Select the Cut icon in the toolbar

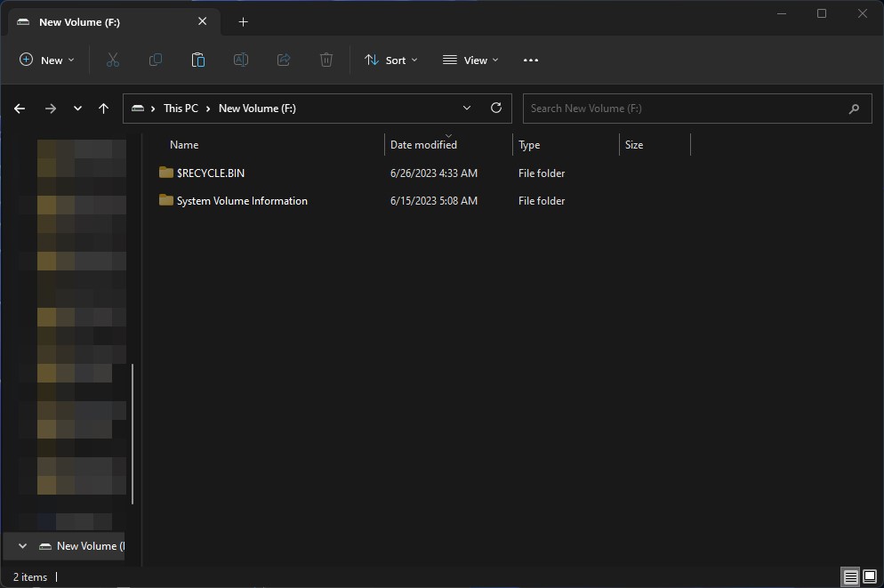pos(112,60)
